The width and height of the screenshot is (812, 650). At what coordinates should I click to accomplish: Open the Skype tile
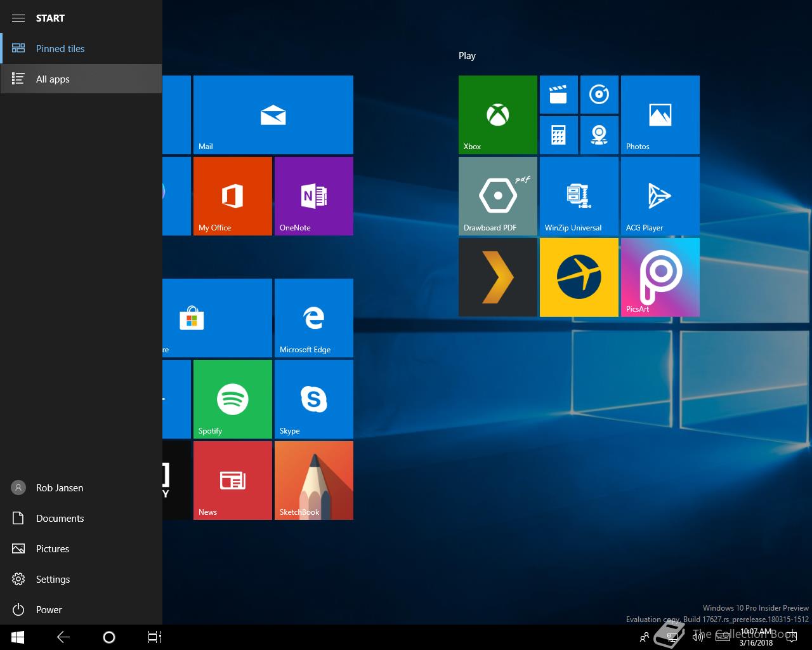click(313, 399)
